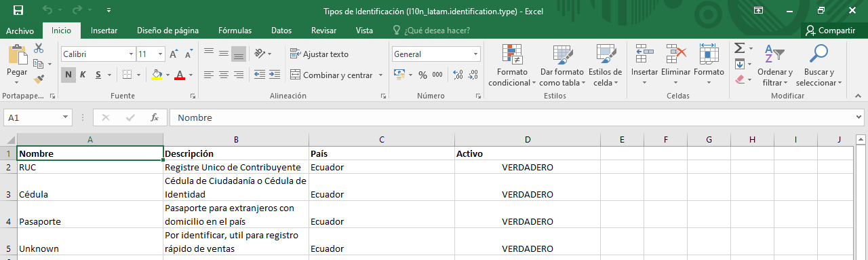
Task: Open the Archivo tab
Action: (x=20, y=31)
